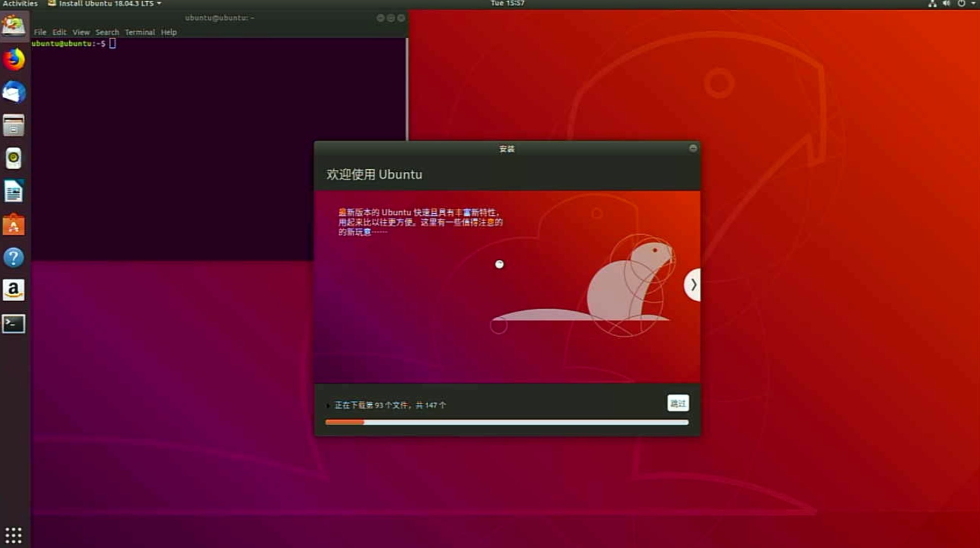Open the Terminal menu
The height and width of the screenshot is (548, 980).
coord(139,32)
